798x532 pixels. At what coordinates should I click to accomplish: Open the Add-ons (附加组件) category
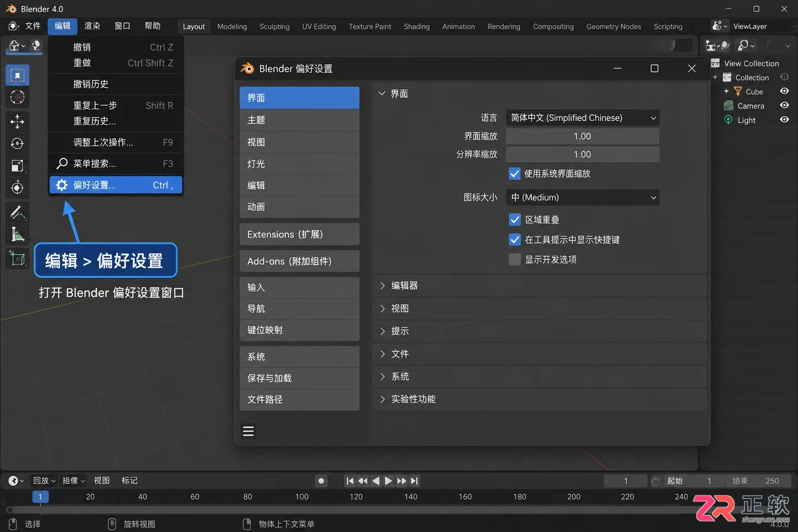299,261
